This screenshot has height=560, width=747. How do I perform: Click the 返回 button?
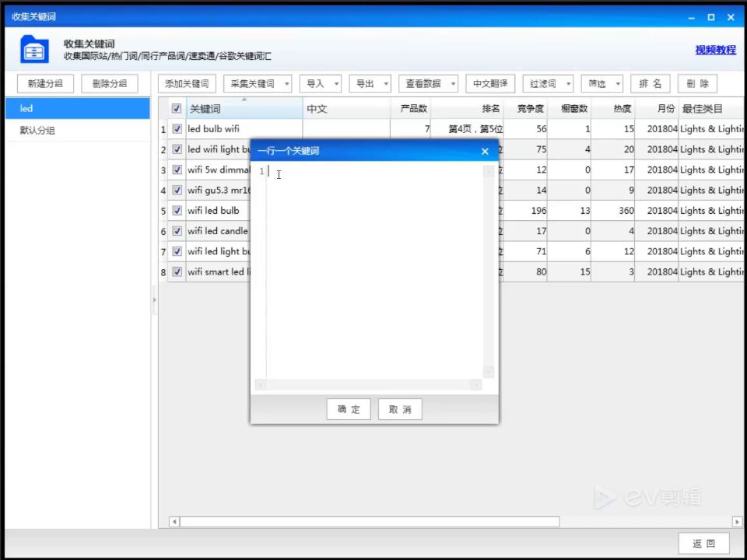(x=703, y=544)
